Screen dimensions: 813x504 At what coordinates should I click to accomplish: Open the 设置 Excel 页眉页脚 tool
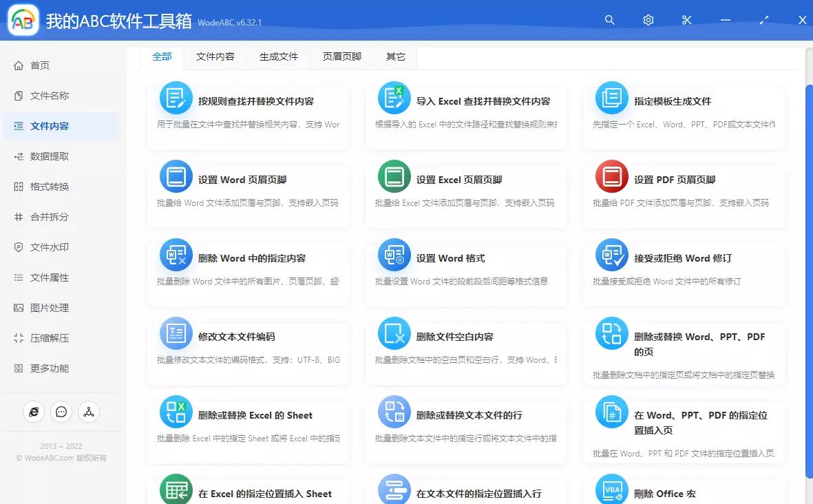pos(466,192)
